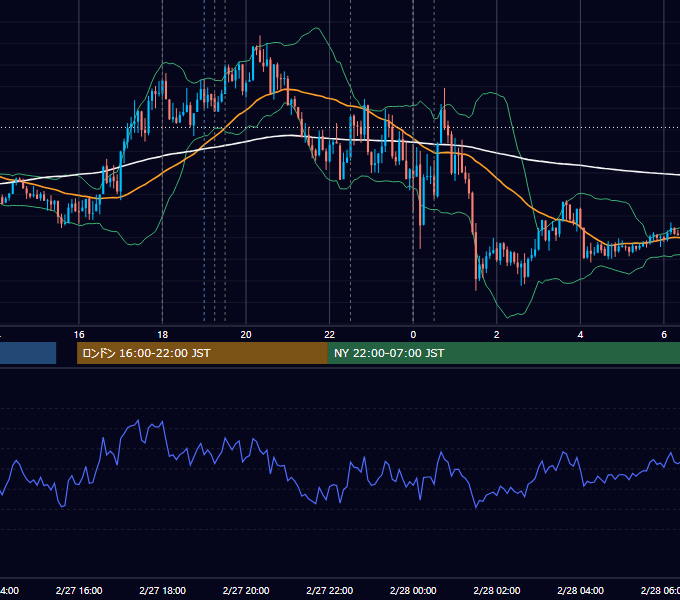Click the hour label 2 on the upper axis
Screen dimensions: 680x600
click(497, 335)
